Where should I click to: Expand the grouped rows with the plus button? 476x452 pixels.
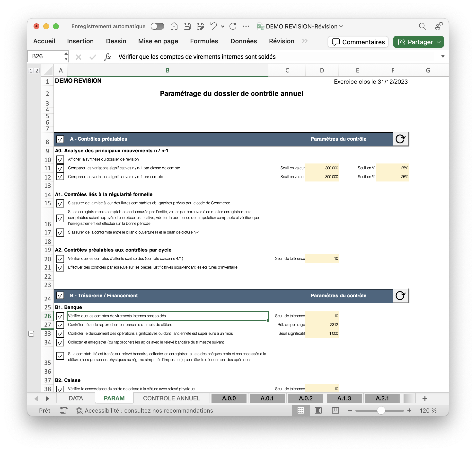(31, 334)
